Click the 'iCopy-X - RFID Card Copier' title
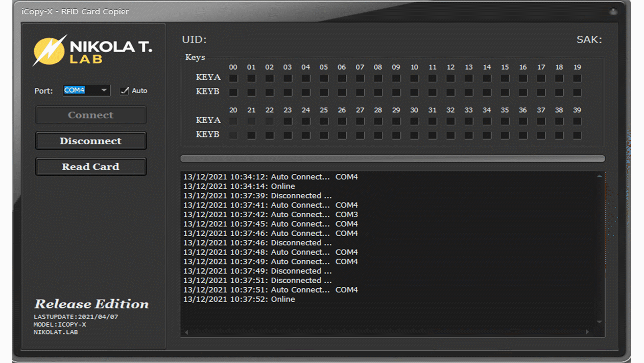This screenshot has width=644, height=363. (75, 12)
